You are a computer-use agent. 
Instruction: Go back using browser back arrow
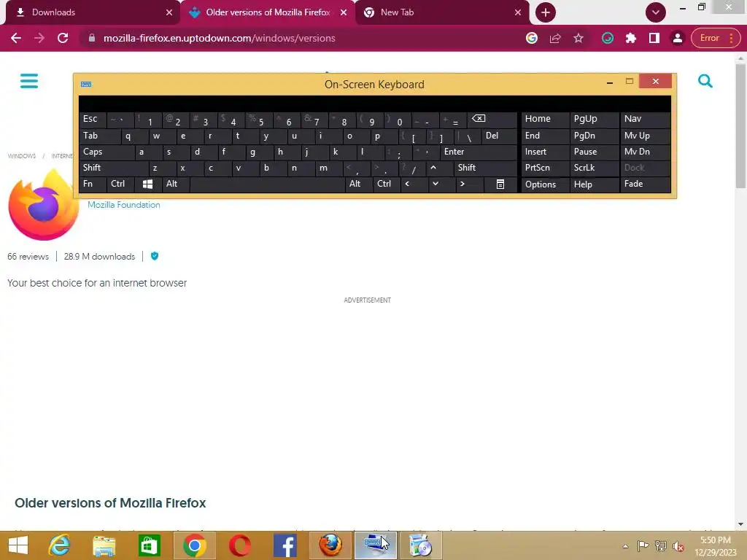[x=16, y=38]
